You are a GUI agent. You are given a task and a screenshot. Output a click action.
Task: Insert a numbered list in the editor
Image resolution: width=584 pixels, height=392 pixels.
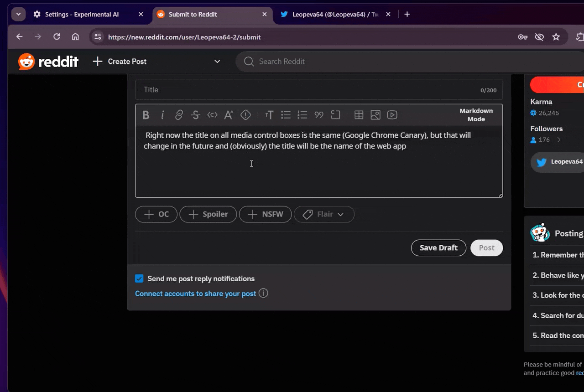tap(302, 115)
